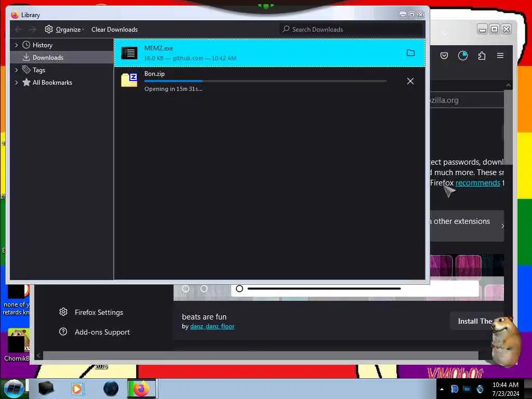Click the star icon beside All Bookmarks

(x=26, y=82)
